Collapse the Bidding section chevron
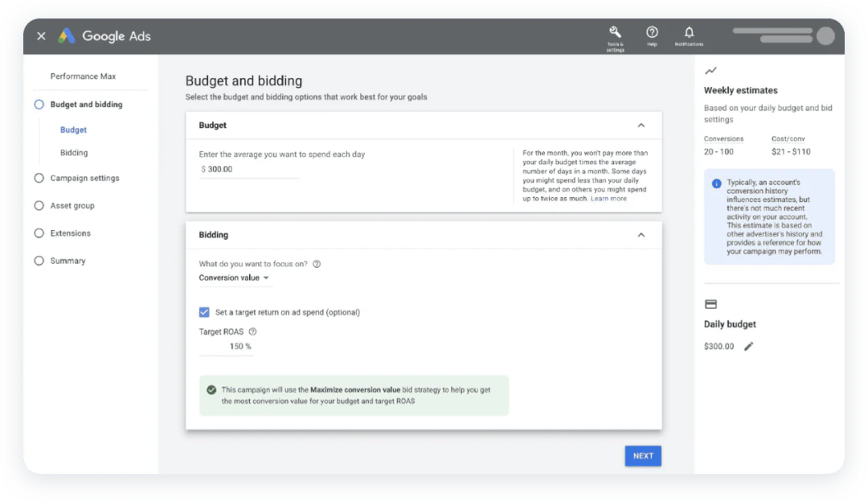The width and height of the screenshot is (868, 502). [x=641, y=235]
